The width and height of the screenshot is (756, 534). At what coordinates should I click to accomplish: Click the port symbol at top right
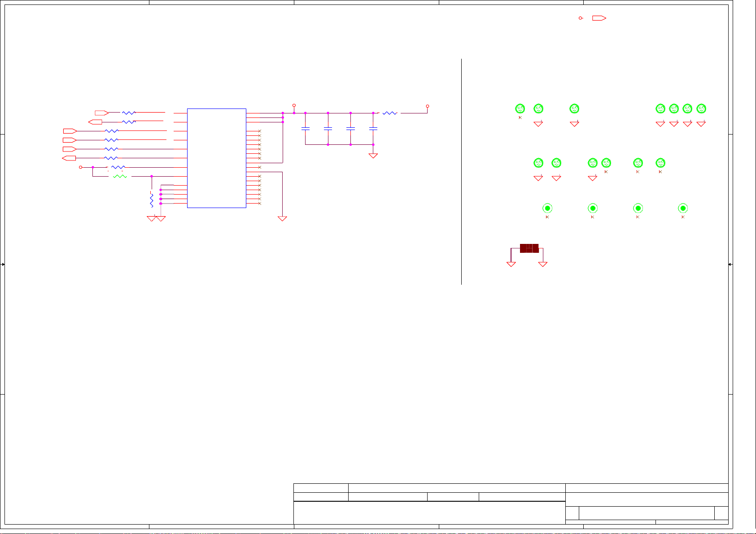[x=599, y=18]
